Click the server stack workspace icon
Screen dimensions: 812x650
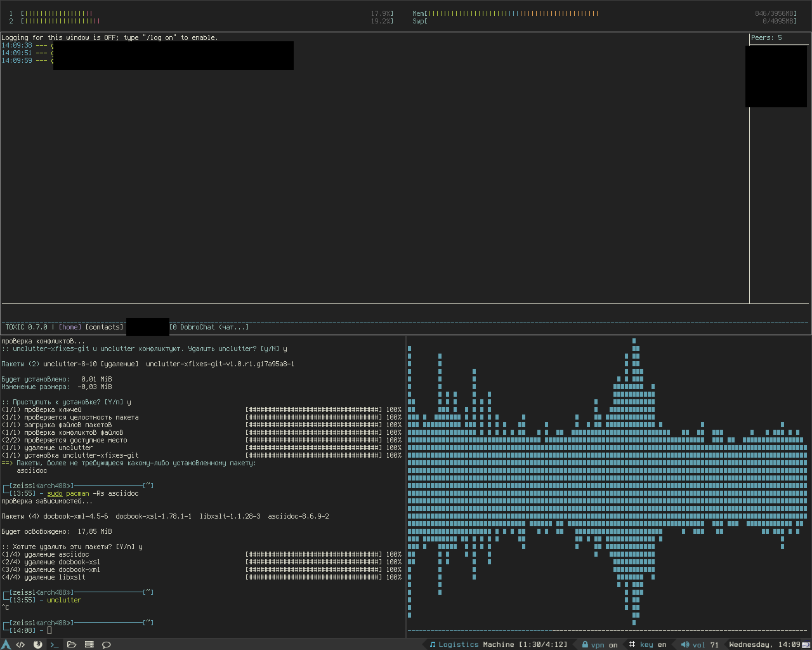[x=89, y=644]
